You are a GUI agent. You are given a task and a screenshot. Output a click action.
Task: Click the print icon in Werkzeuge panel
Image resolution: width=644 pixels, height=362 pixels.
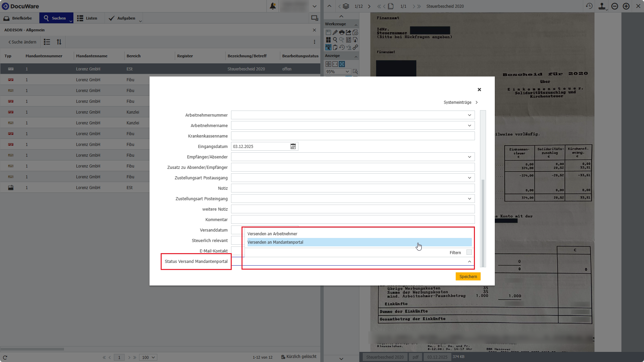coord(342,32)
